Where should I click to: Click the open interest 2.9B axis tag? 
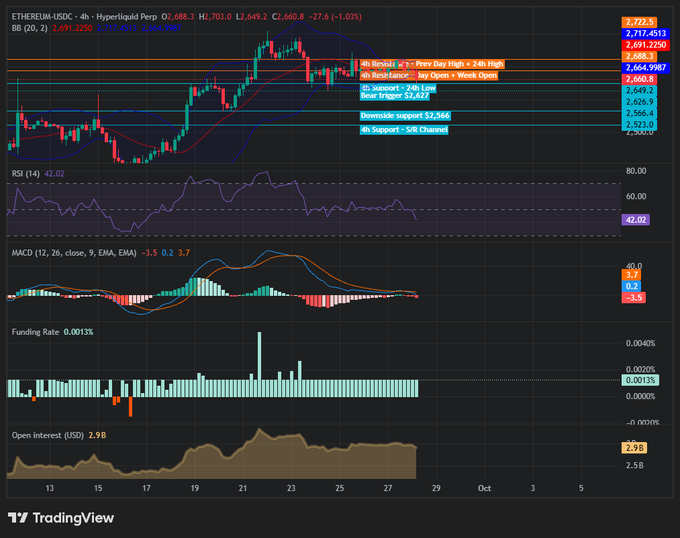pos(634,448)
